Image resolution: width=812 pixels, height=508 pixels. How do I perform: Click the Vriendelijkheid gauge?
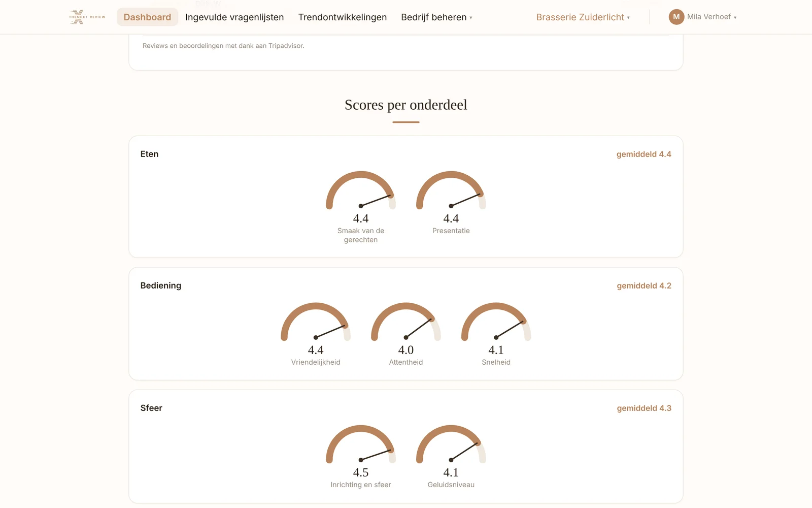316,322
